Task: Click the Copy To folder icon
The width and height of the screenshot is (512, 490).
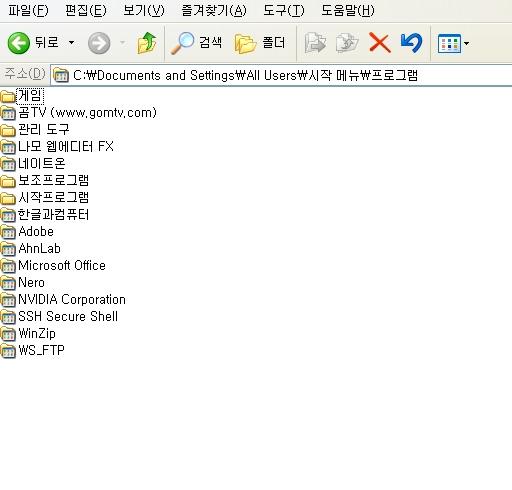Action: tap(347, 43)
